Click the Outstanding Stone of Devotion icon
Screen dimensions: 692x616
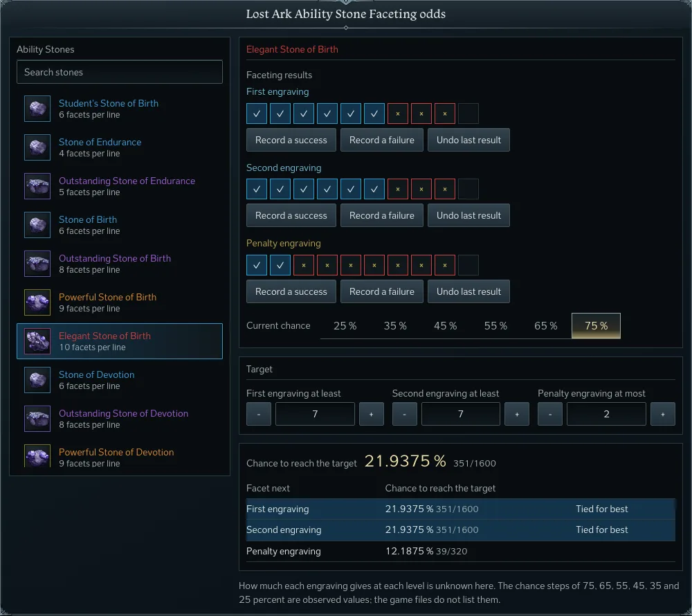pyautogui.click(x=37, y=419)
